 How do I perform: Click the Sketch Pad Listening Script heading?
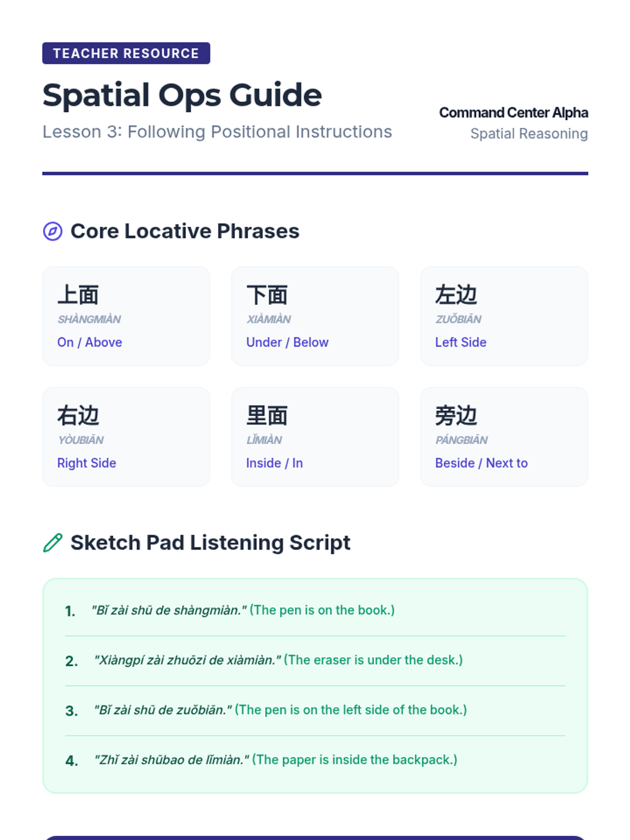210,543
